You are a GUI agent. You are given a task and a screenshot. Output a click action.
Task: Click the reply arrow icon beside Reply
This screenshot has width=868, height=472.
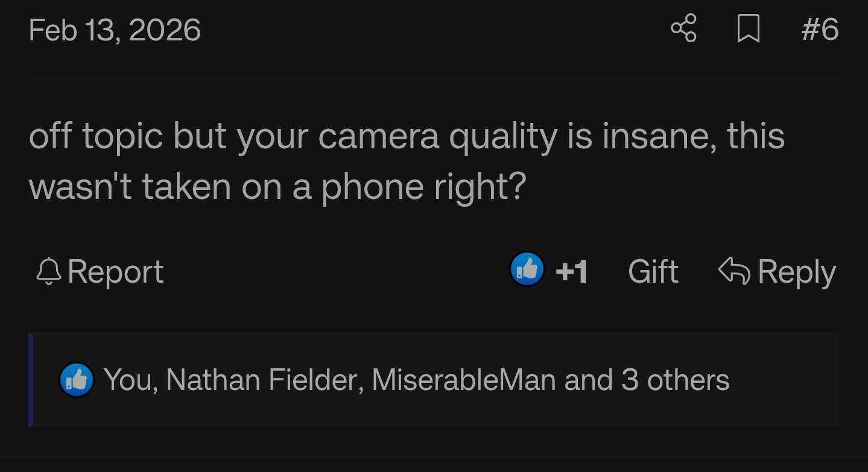(735, 271)
